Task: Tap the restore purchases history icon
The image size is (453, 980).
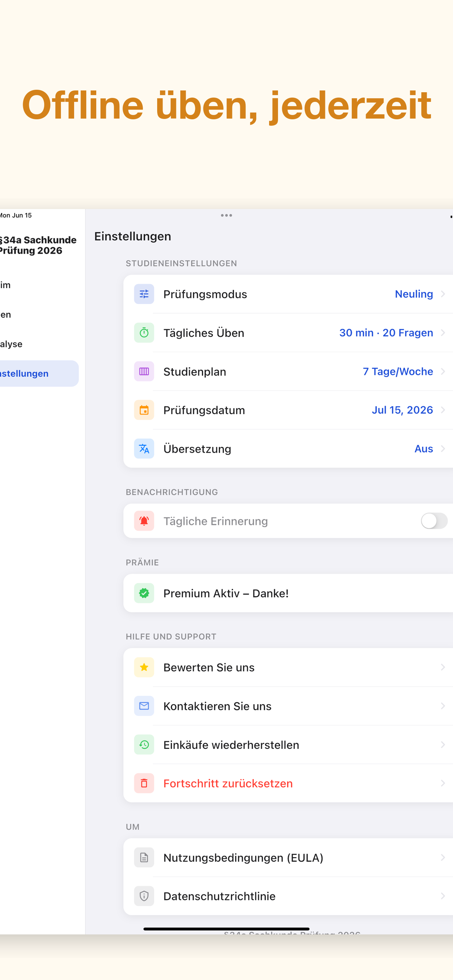Action: point(144,744)
